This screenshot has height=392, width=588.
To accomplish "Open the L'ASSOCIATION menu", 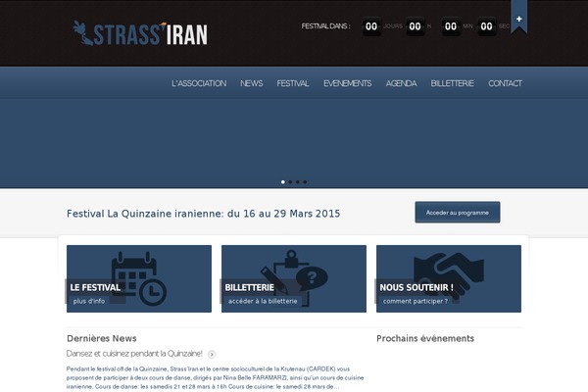I will click(199, 83).
